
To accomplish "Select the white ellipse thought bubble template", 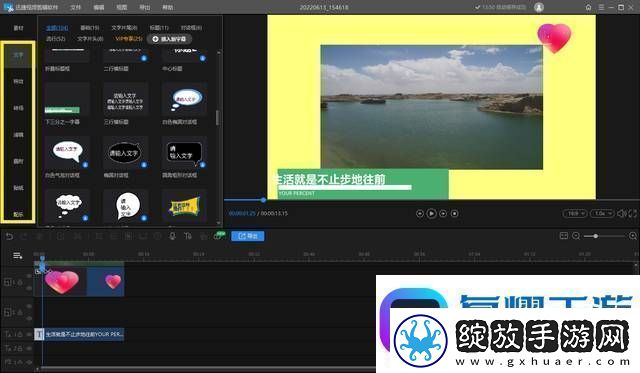I will 184,99.
